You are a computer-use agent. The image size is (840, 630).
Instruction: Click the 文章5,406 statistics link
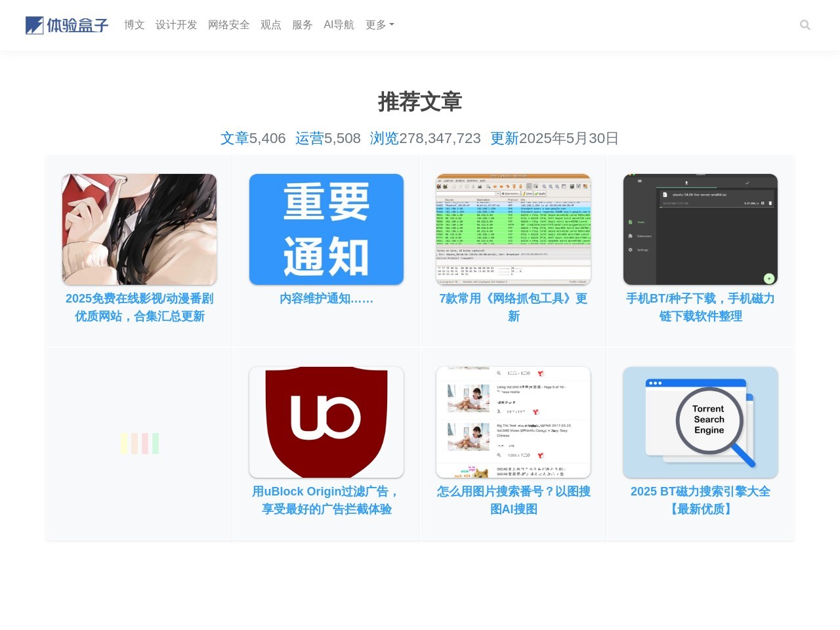253,138
